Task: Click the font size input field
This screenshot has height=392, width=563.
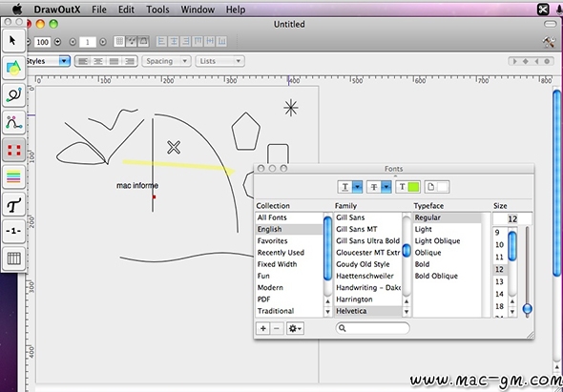Action: [512, 218]
